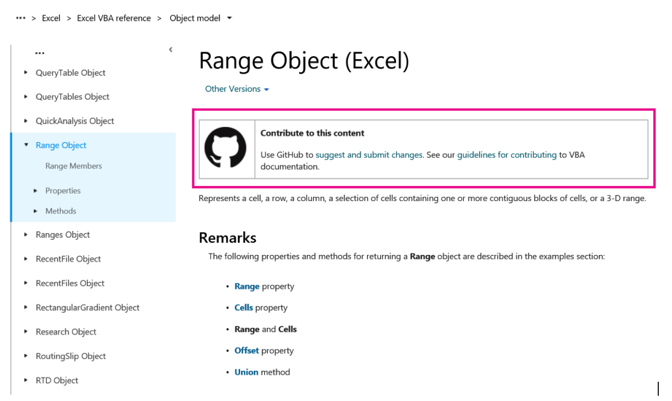Expand the RTD Object tree arrow

pyautogui.click(x=26, y=380)
